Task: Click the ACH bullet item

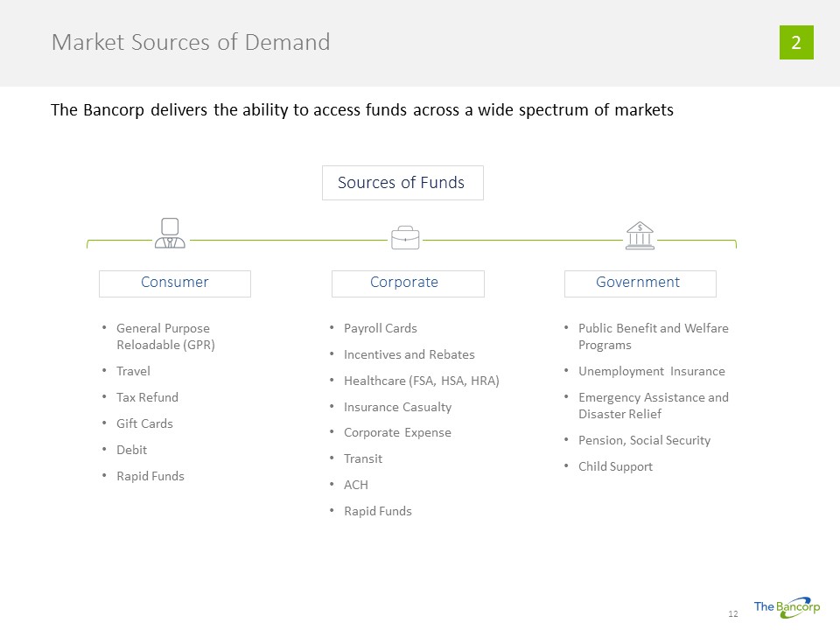Action: tap(356, 485)
